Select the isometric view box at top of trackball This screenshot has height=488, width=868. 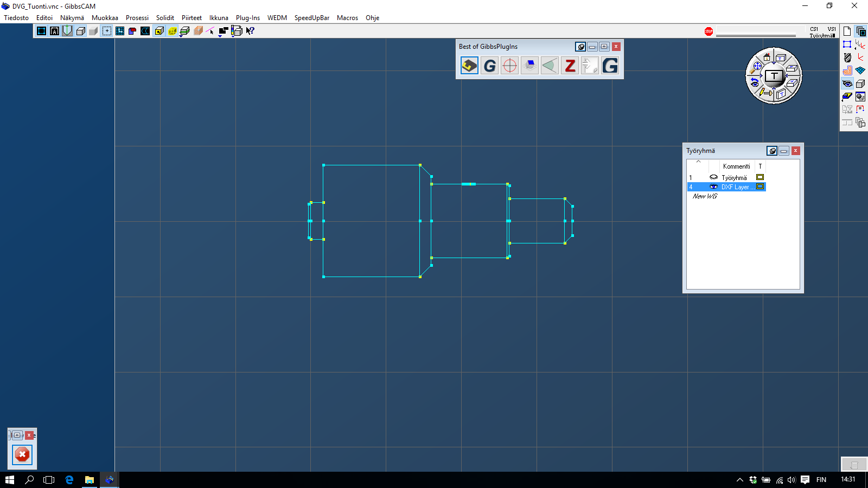tap(781, 57)
